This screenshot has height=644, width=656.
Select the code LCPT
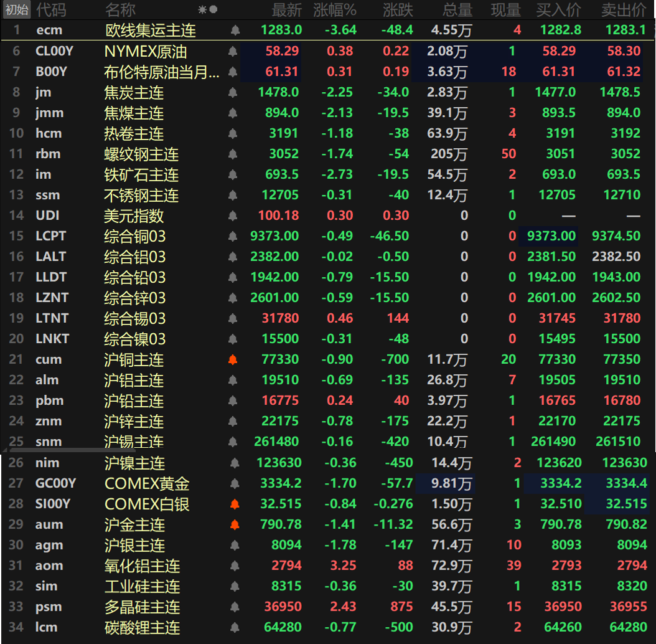click(x=51, y=236)
